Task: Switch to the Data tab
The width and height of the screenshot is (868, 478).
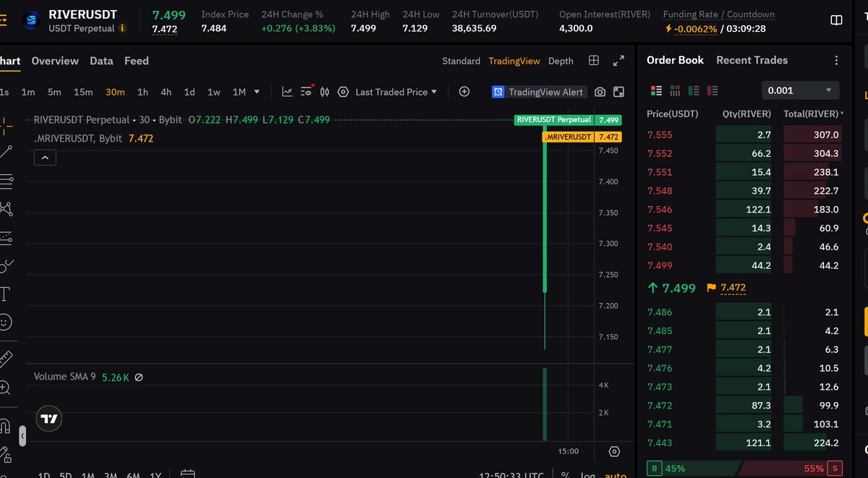Action: click(x=101, y=61)
